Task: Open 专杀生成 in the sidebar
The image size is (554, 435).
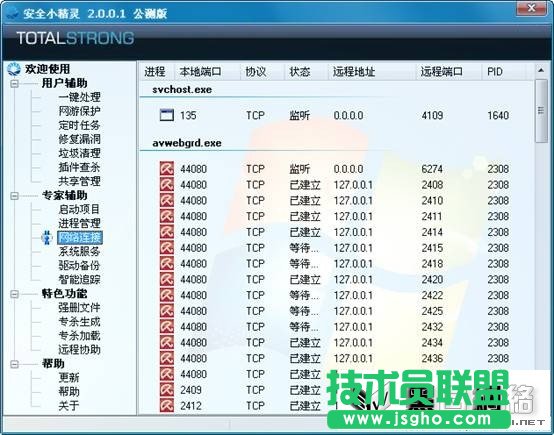Action: pyautogui.click(x=79, y=322)
